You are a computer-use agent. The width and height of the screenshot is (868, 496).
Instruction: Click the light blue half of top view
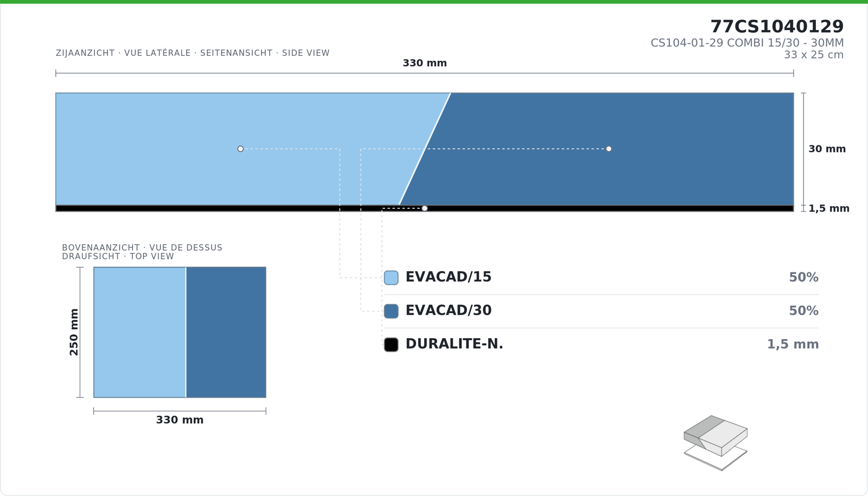(140, 332)
